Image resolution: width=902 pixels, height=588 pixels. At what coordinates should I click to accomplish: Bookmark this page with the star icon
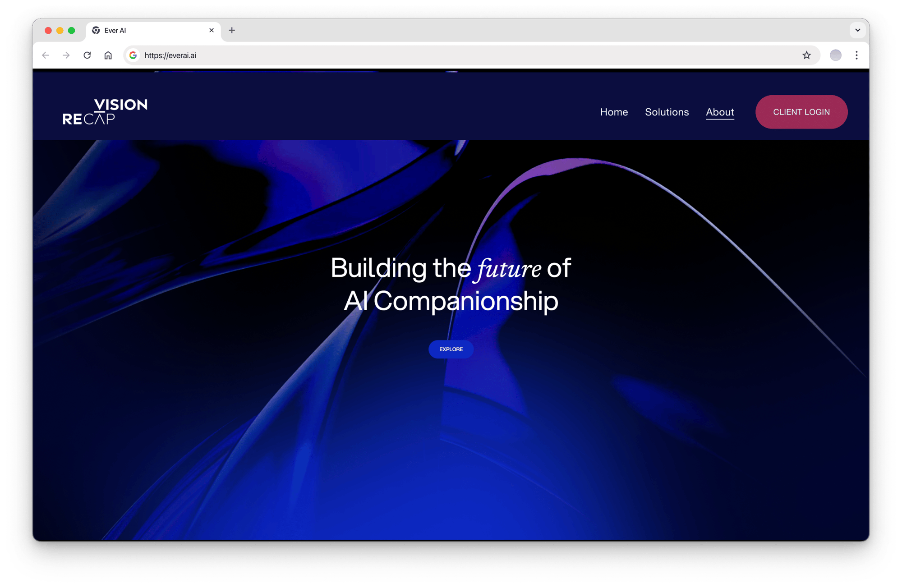[806, 55]
